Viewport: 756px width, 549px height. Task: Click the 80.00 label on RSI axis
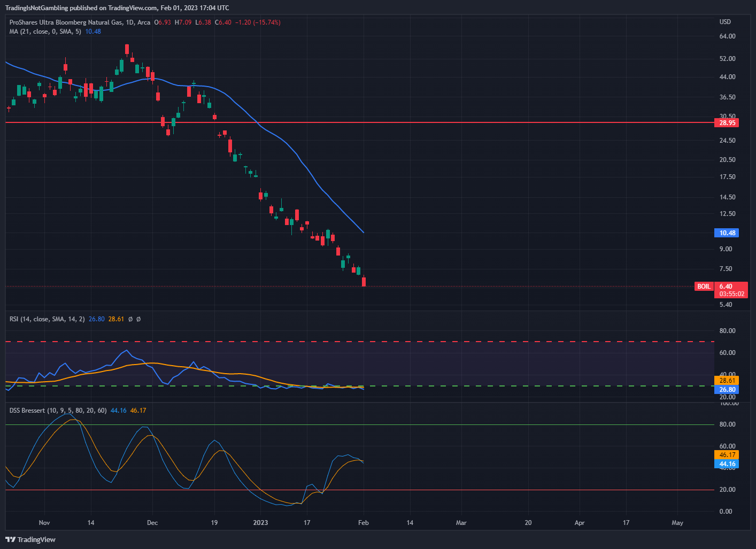coord(727,331)
